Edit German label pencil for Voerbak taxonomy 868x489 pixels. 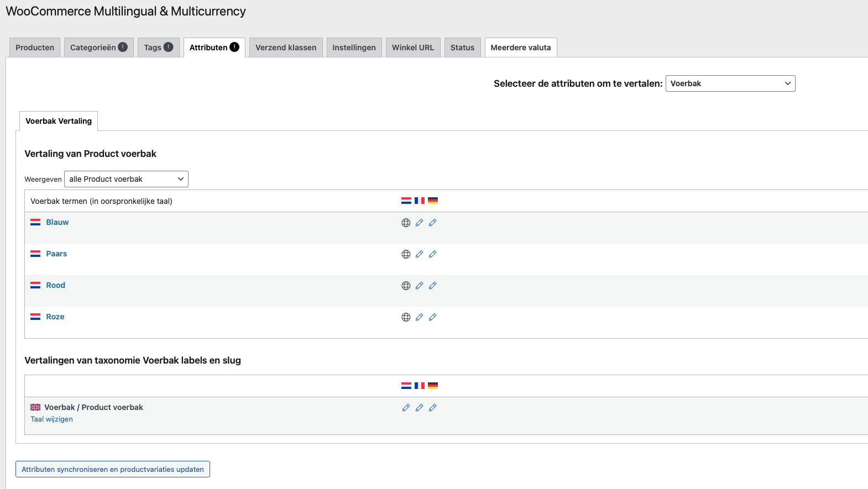433,408
